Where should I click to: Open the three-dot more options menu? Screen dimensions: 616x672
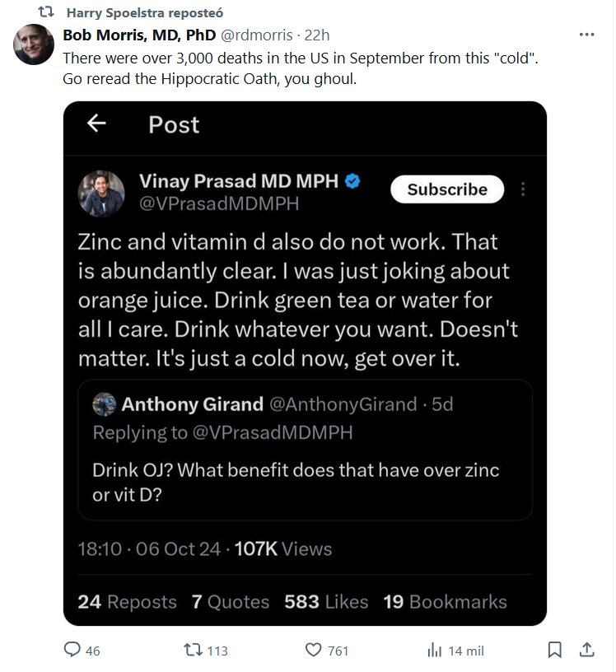[x=586, y=35]
